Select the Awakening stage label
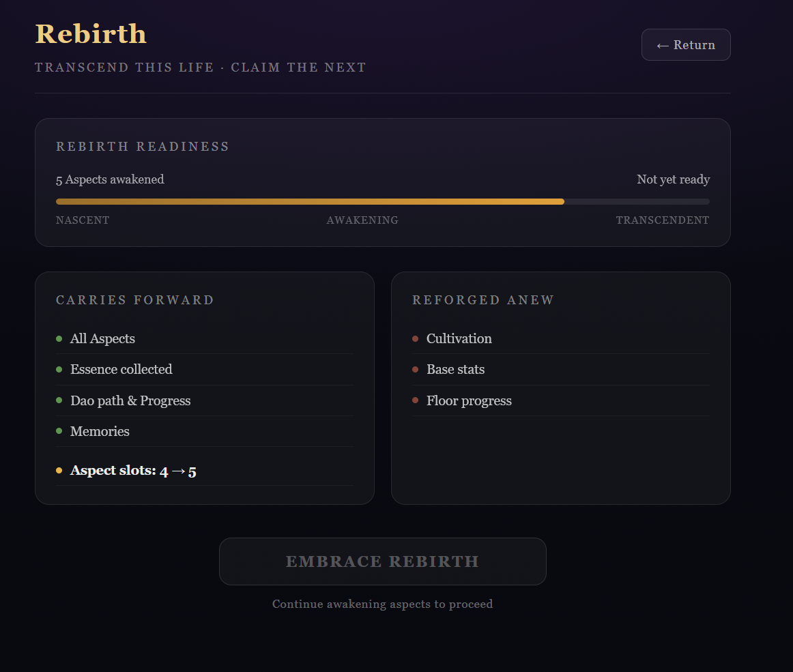This screenshot has width=793, height=672. [x=362, y=220]
